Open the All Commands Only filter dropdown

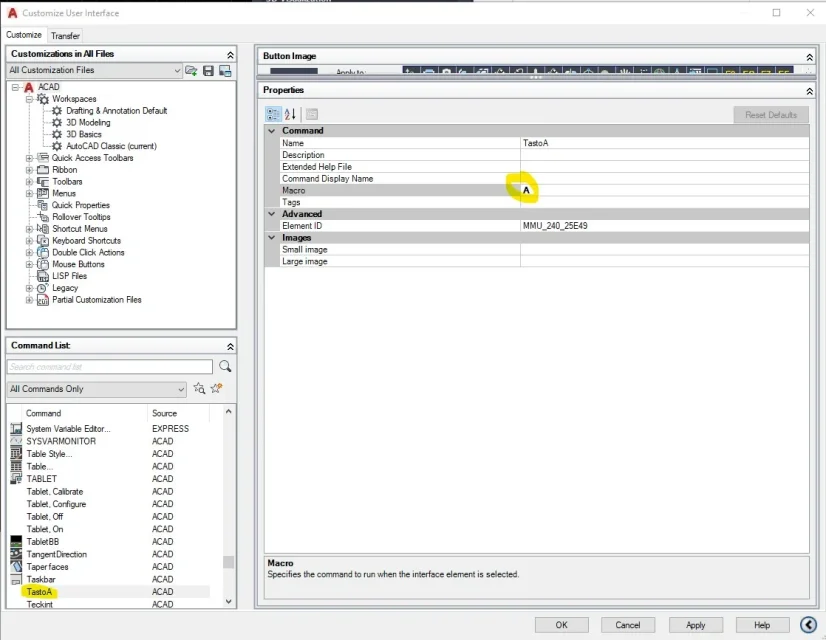[97, 389]
